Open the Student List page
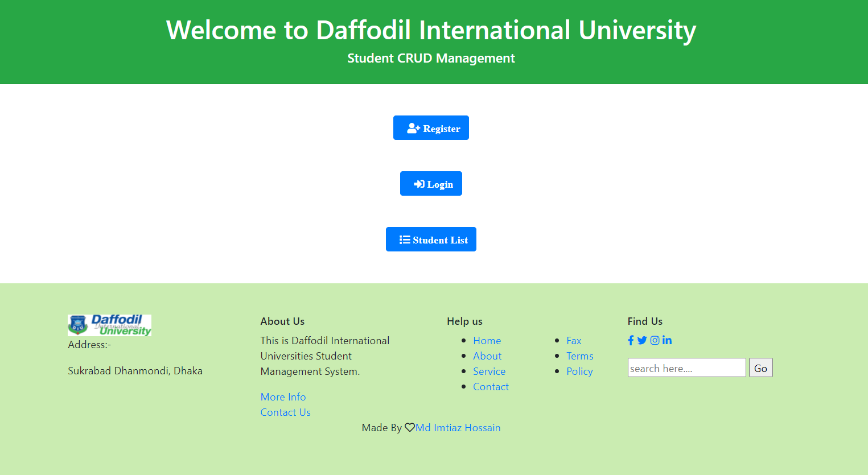Viewport: 868px width, 475px height. (431, 239)
